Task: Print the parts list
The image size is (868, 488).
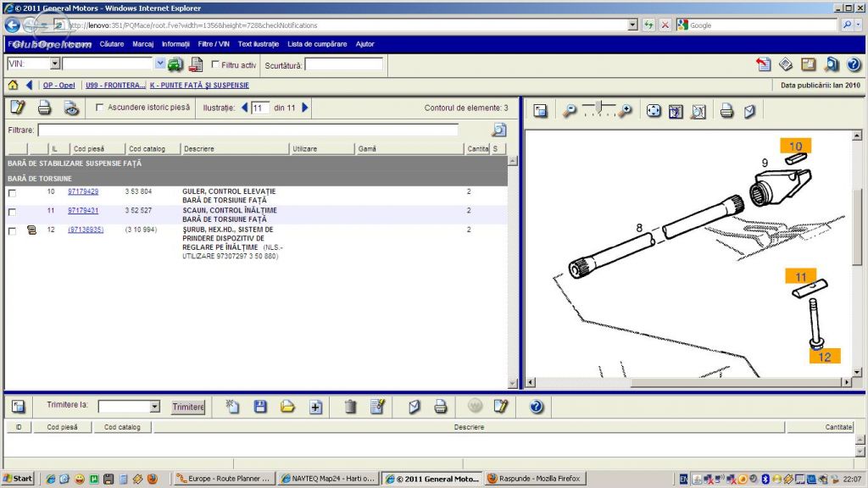Action: point(44,108)
